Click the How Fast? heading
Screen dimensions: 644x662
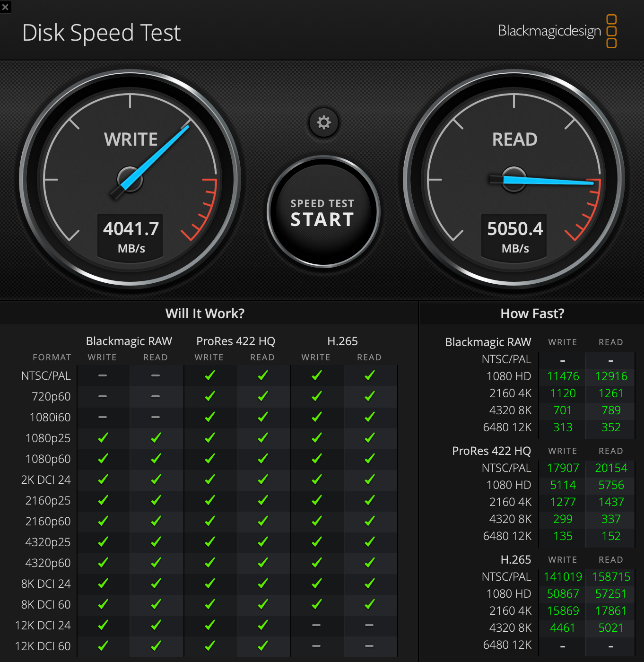(x=532, y=314)
